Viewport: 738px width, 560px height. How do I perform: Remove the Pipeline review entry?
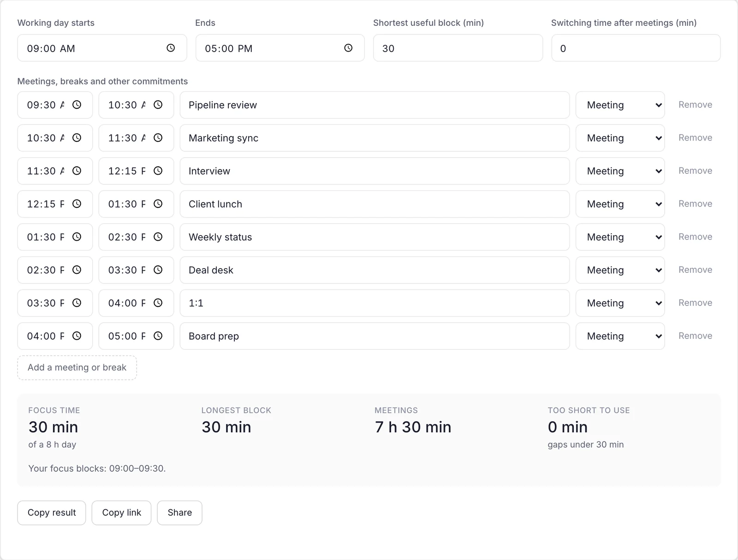pyautogui.click(x=695, y=105)
